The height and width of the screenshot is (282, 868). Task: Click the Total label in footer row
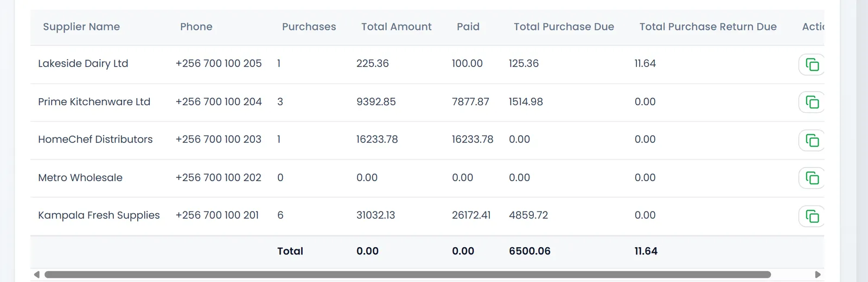(x=290, y=251)
